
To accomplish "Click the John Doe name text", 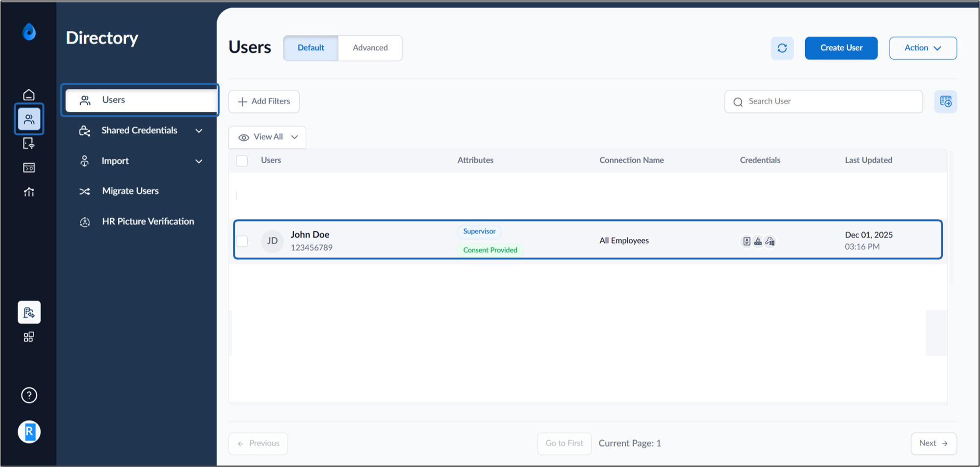I will [310, 234].
